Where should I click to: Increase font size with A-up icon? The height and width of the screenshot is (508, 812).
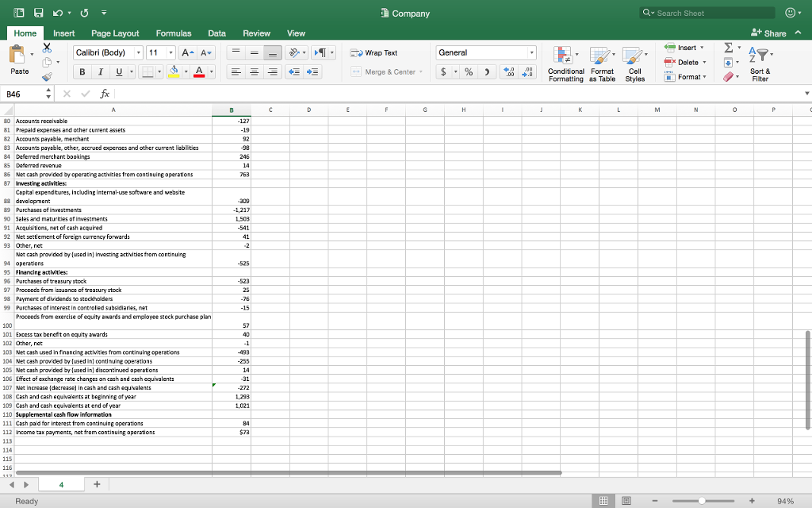click(187, 52)
